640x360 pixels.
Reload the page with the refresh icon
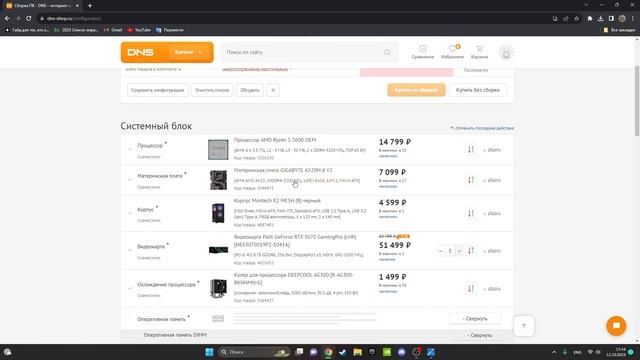28,18
